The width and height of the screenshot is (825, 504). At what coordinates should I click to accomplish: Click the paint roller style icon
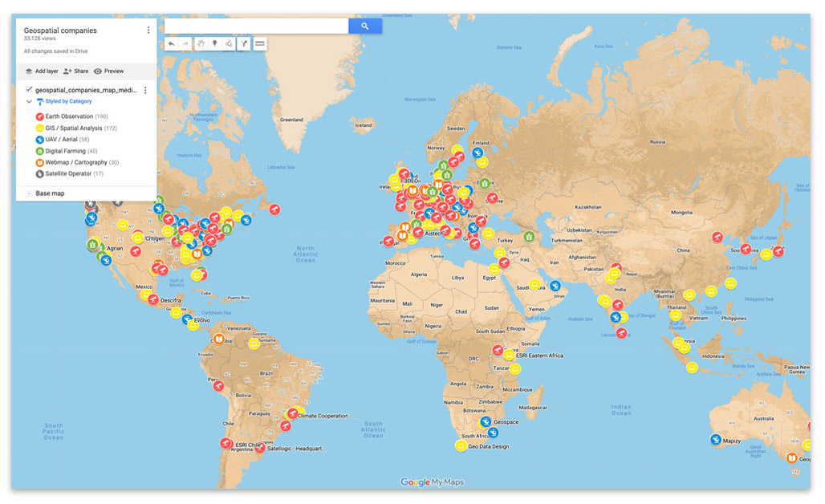(40, 102)
